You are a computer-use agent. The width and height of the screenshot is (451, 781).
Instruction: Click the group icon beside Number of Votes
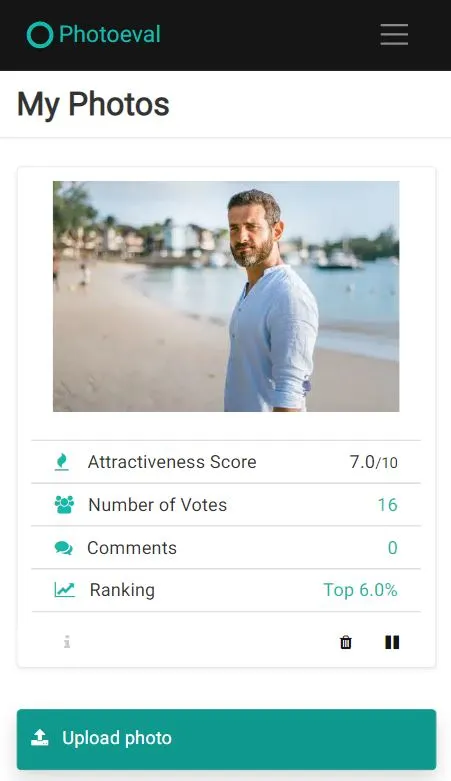pos(64,505)
